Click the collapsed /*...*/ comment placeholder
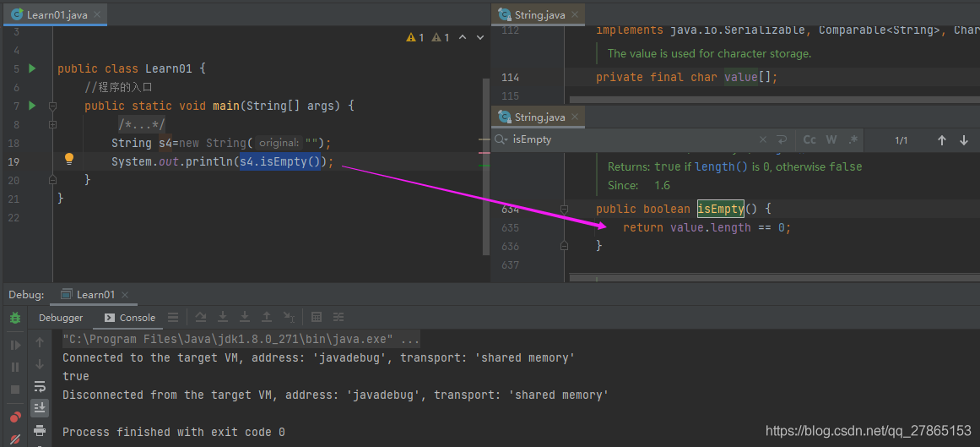Screen dimensions: 980x447 click(x=142, y=124)
